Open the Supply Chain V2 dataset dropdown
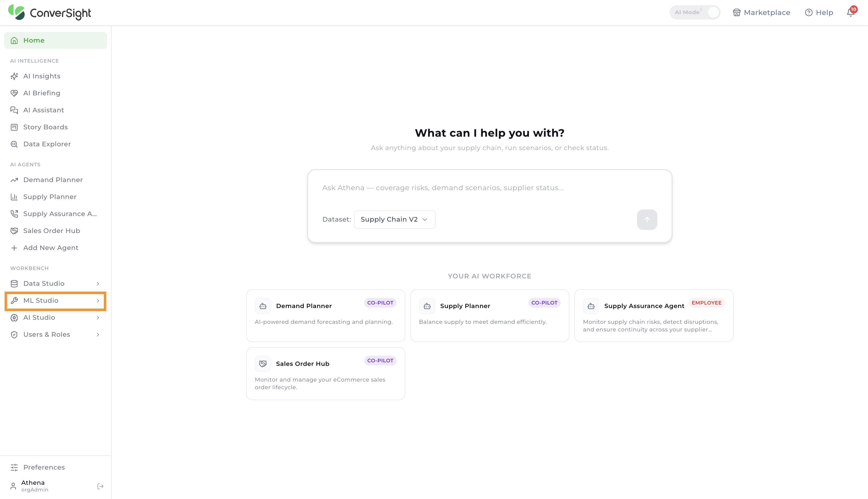 point(395,219)
